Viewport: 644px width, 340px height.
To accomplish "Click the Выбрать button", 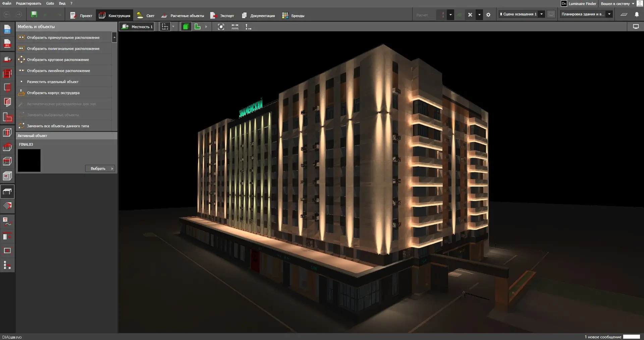I will coord(100,168).
